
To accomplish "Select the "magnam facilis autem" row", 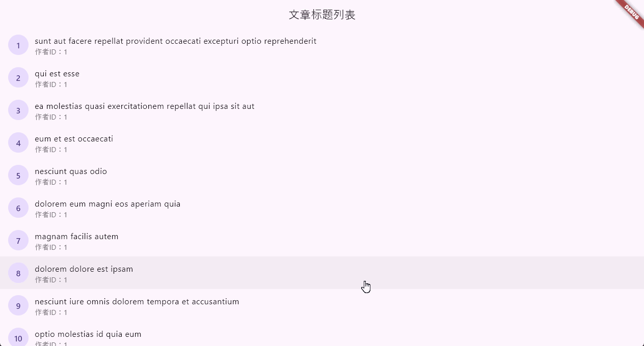I will click(76, 237).
